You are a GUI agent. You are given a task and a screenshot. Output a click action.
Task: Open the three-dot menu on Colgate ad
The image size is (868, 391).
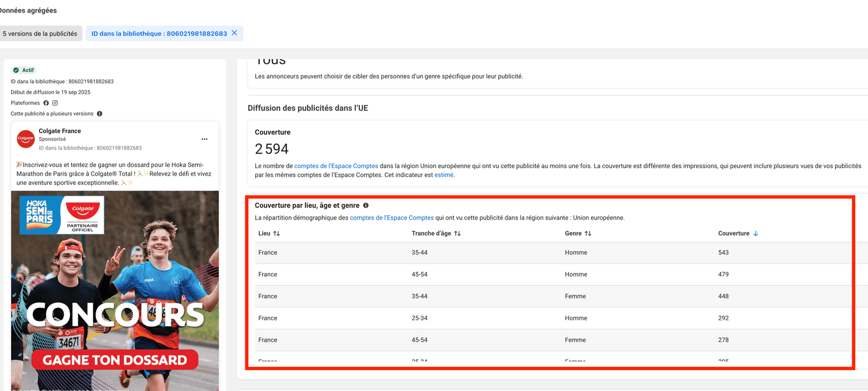pos(204,139)
